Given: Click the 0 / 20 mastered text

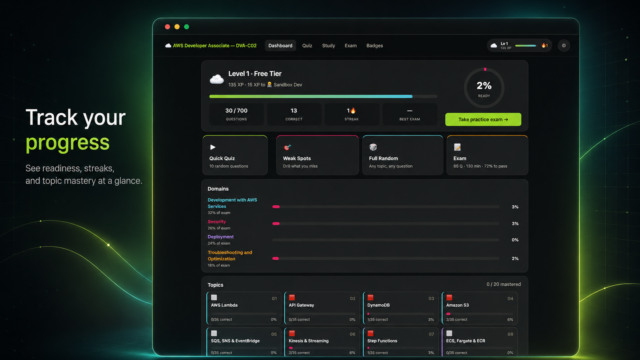Looking at the screenshot, I should pos(503,284).
